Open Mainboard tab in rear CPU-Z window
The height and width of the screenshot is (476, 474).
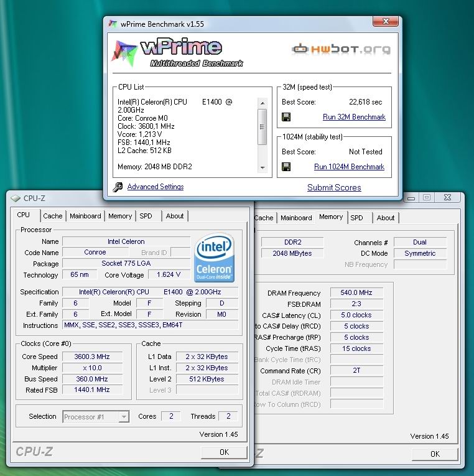pyautogui.click(x=296, y=218)
